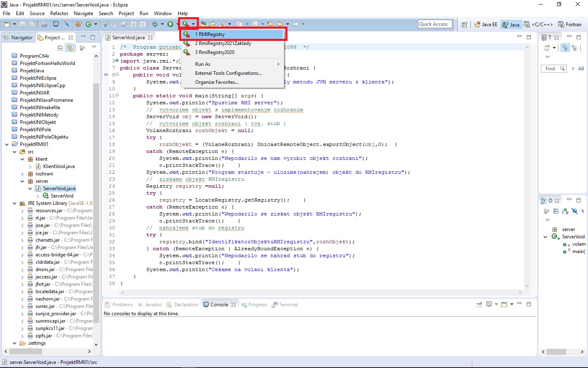This screenshot has height=368, width=588.
Task: Choose 2 RmiRegistry2021Zaklady from the menu
Action: pyautogui.click(x=223, y=43)
